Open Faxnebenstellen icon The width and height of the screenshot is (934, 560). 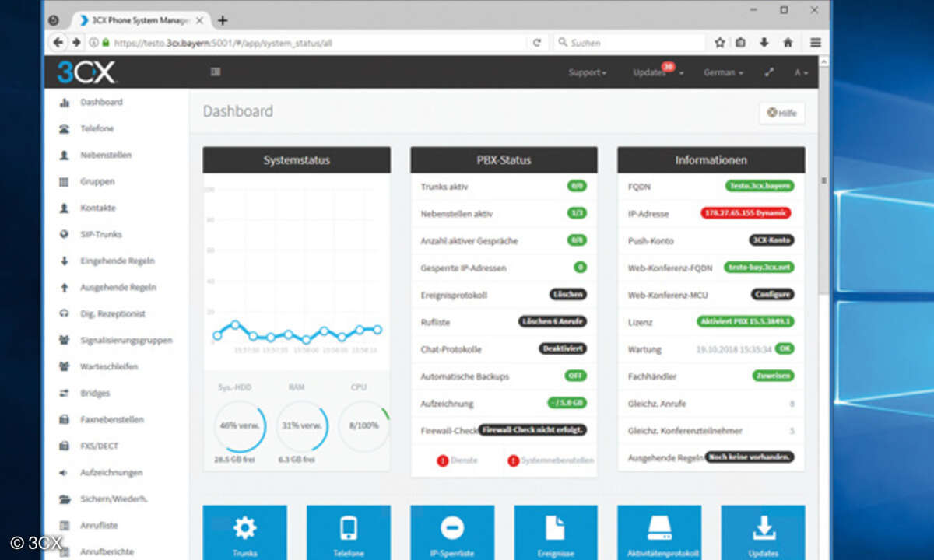(x=64, y=419)
